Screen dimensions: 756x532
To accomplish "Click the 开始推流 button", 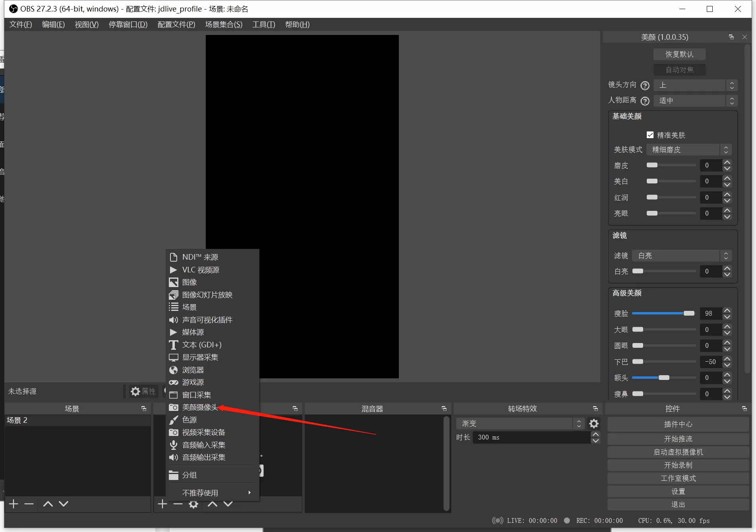I will 678,439.
